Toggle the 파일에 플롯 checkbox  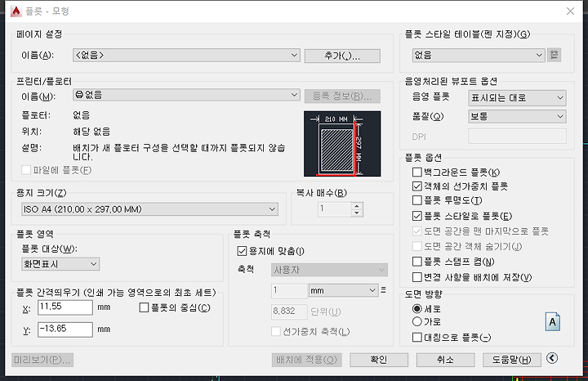(x=26, y=170)
